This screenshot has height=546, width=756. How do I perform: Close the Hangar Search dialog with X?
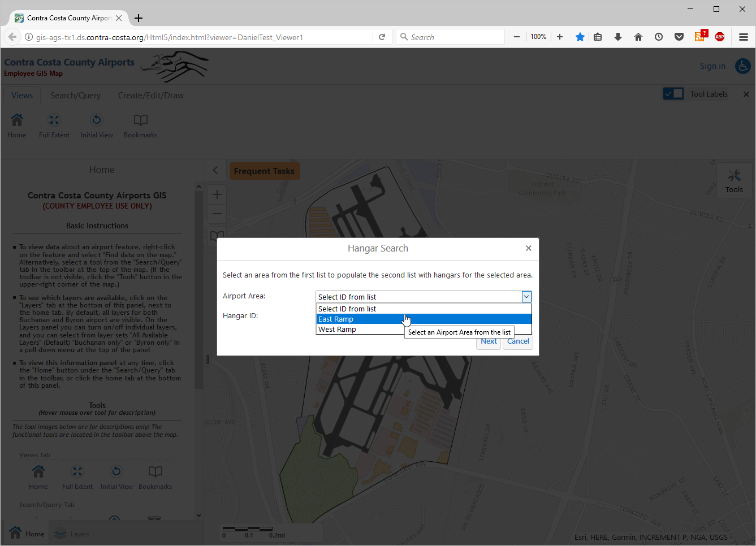(x=528, y=248)
